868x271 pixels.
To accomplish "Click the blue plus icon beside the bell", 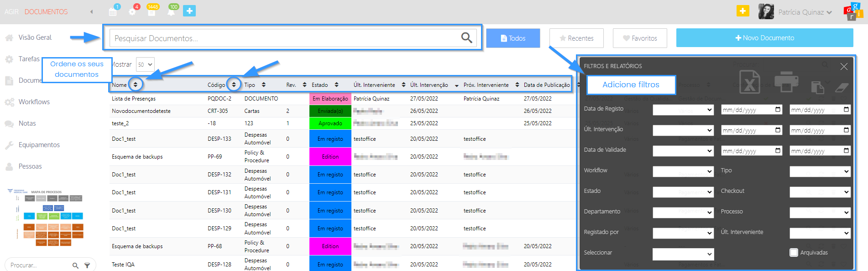I will [x=189, y=11].
